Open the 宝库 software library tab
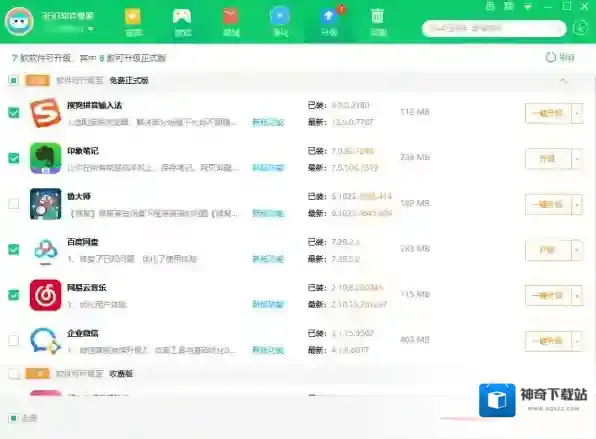The width and height of the screenshot is (596, 439). (133, 22)
